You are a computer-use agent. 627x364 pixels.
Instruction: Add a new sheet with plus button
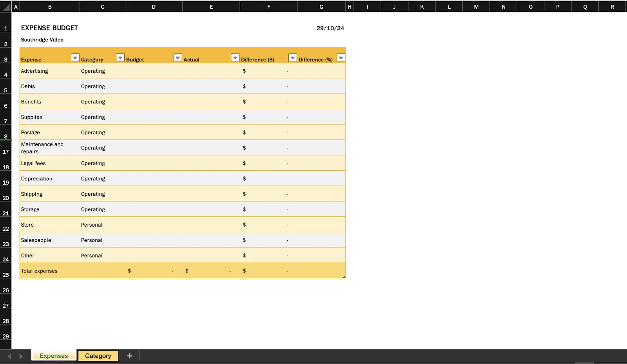pyautogui.click(x=130, y=356)
